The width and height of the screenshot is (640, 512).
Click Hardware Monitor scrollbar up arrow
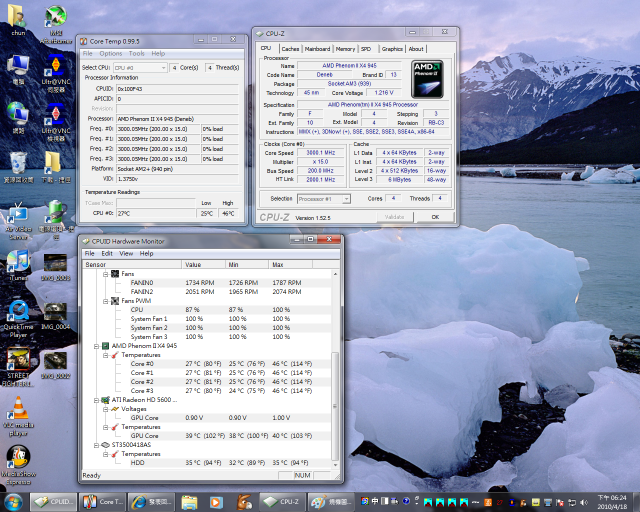tap(336, 274)
